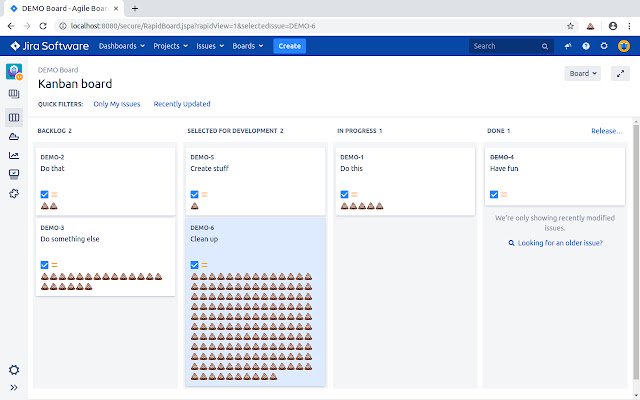Open the Issues dropdown menu
Viewport: 640px width, 400px height.
coord(210,46)
